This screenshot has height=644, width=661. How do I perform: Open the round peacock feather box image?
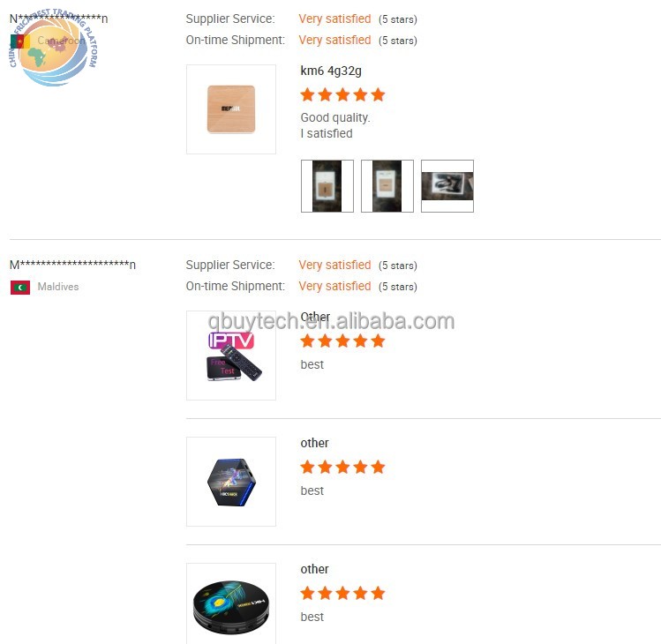pos(231,603)
